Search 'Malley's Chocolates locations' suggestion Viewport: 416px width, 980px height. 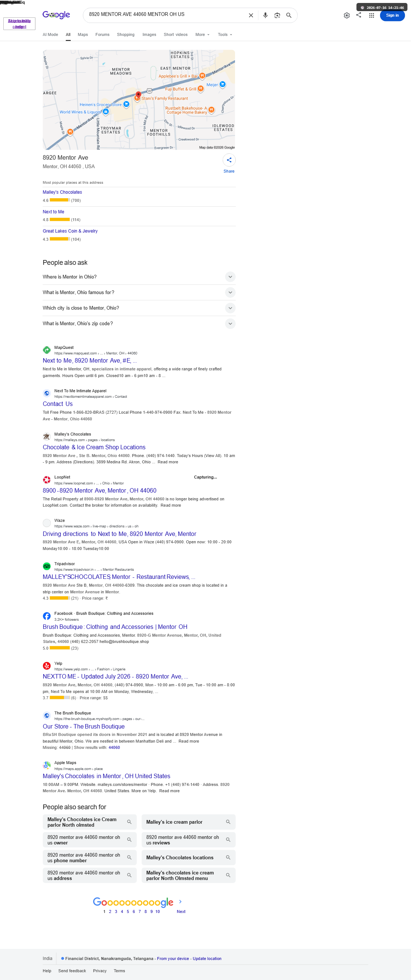(188, 857)
